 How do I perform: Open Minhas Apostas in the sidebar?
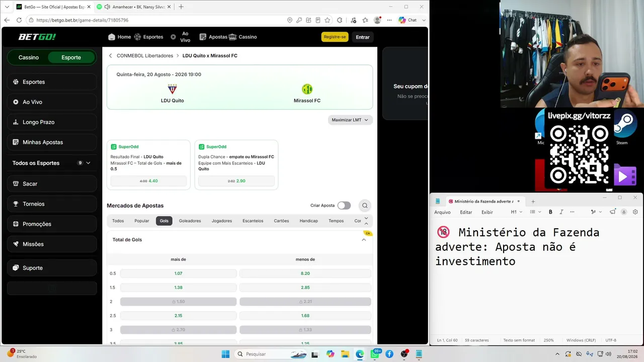pyautogui.click(x=52, y=142)
